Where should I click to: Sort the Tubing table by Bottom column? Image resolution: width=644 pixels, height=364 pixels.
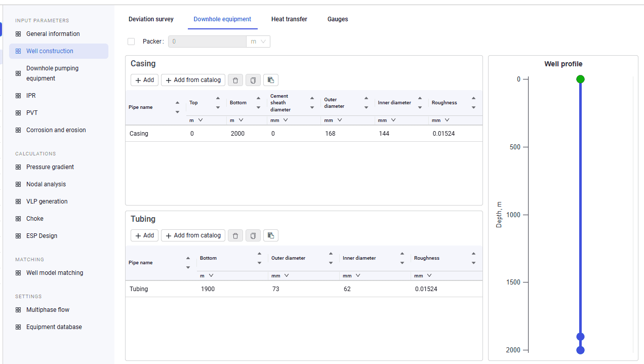click(x=259, y=258)
